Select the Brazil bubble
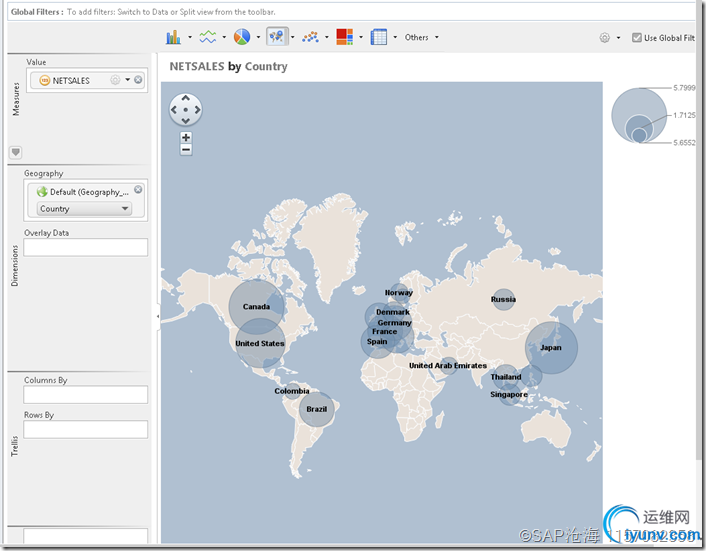This screenshot has height=551, width=706. pos(317,409)
